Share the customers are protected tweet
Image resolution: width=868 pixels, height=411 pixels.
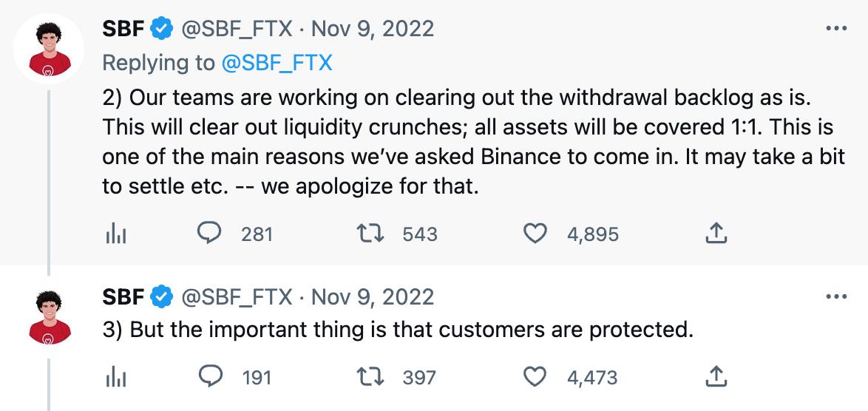click(x=716, y=377)
